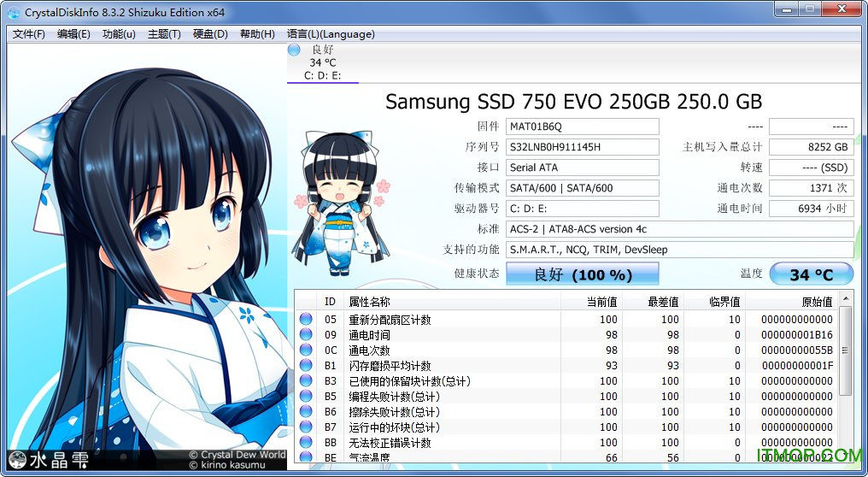
Task: Minimize the CrystalDiskInfo window
Action: click(787, 9)
